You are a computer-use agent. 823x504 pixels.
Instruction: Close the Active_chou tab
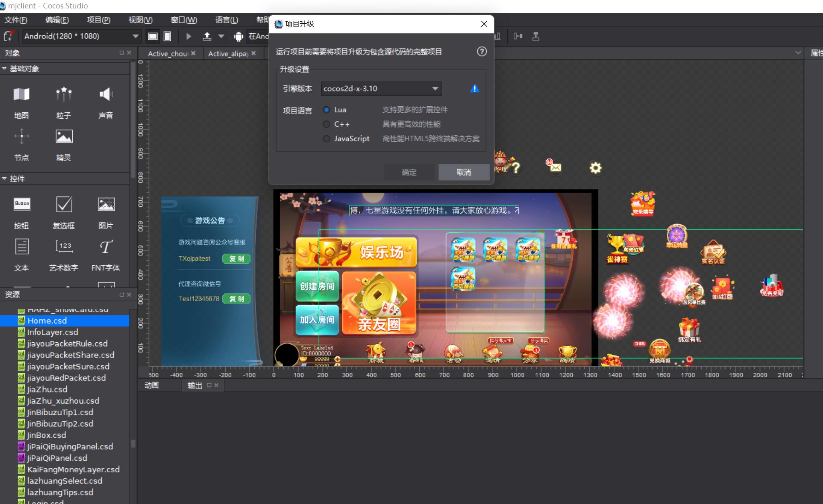[193, 53]
